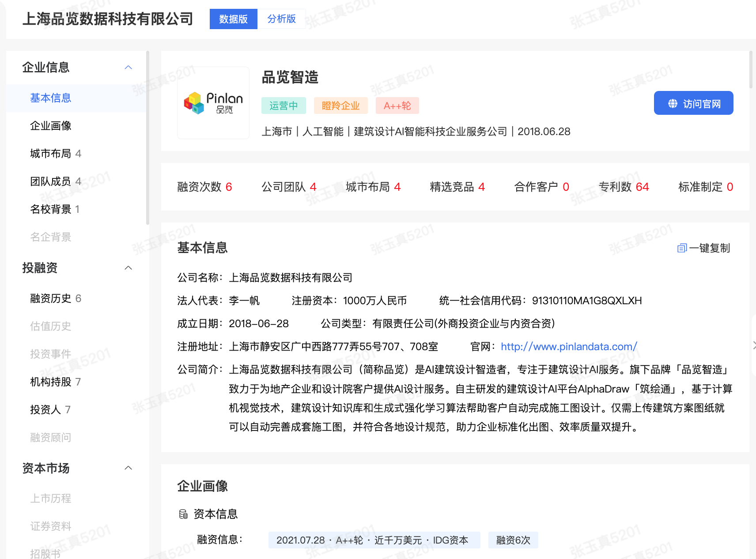Open 城市布局 4 stat in summary bar

373,187
